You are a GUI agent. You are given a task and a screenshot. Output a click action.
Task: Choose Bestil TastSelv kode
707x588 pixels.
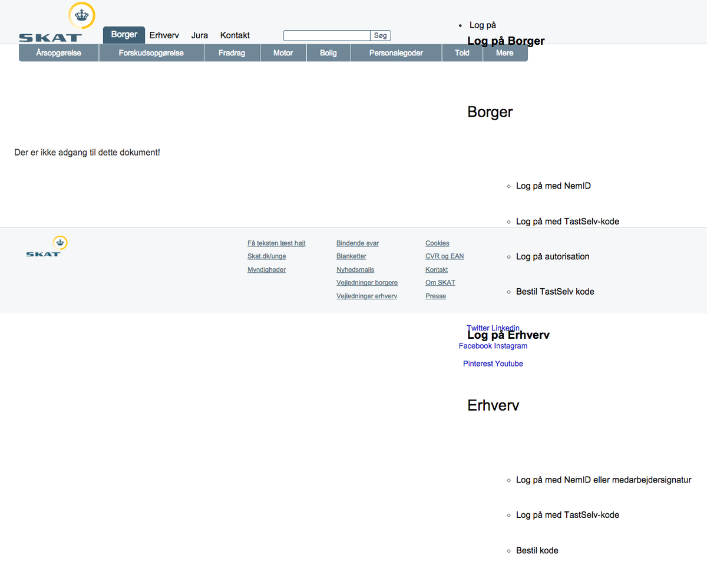point(555,292)
